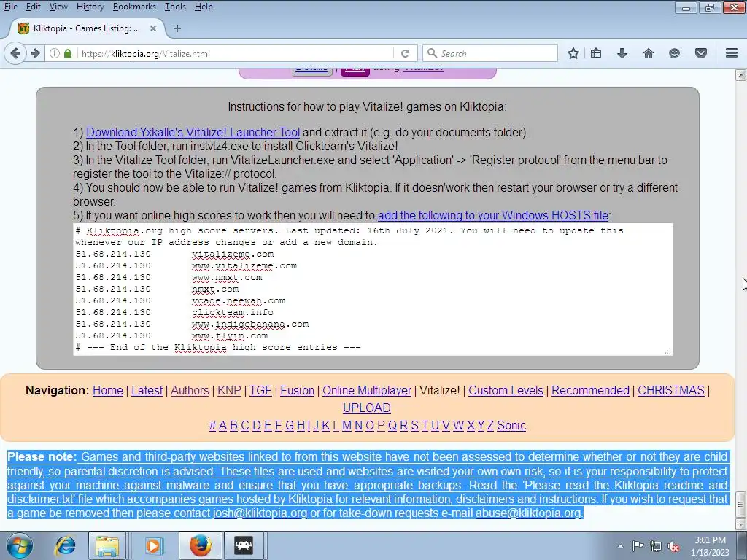The width and height of the screenshot is (747, 560).
Task: Open the CHRISTMAS link
Action: (x=671, y=391)
